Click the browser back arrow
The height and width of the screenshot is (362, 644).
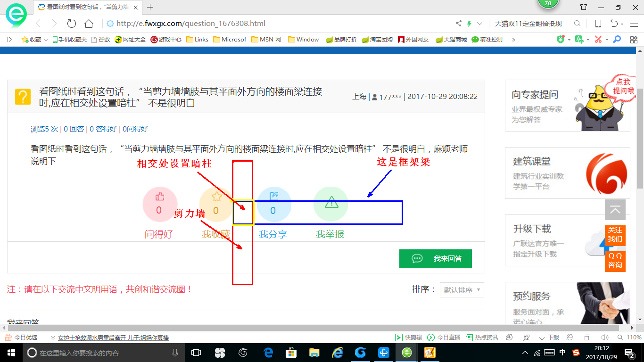click(39, 24)
